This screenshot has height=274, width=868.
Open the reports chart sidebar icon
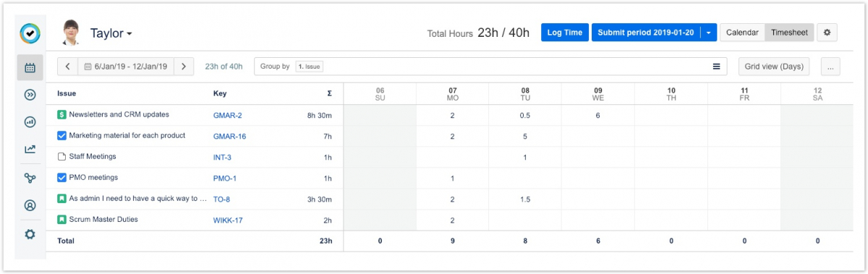(30, 122)
